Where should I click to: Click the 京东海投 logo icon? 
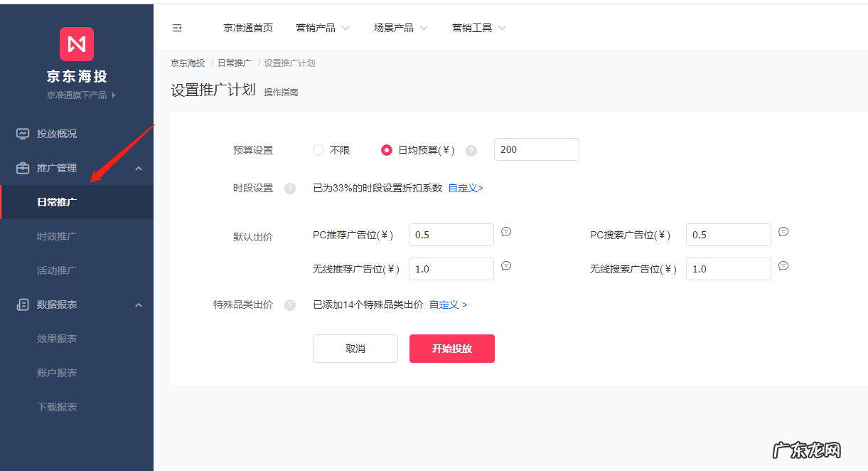tap(76, 44)
